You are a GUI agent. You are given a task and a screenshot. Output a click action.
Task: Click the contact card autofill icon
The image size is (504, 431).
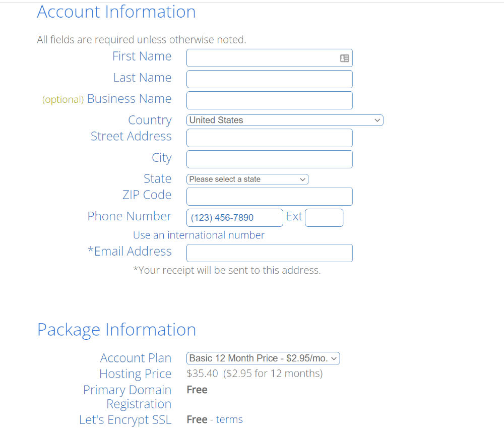pyautogui.click(x=345, y=58)
